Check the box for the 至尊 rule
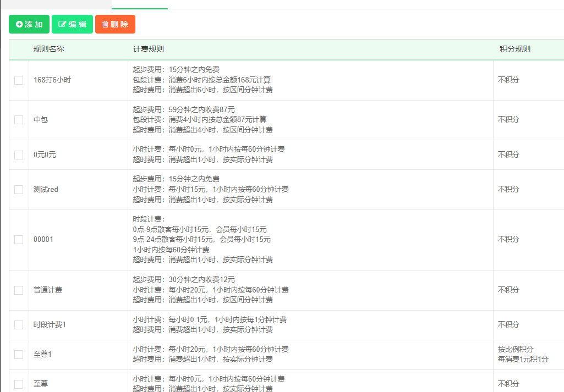Image resolution: width=564 pixels, height=392 pixels. click(x=19, y=384)
